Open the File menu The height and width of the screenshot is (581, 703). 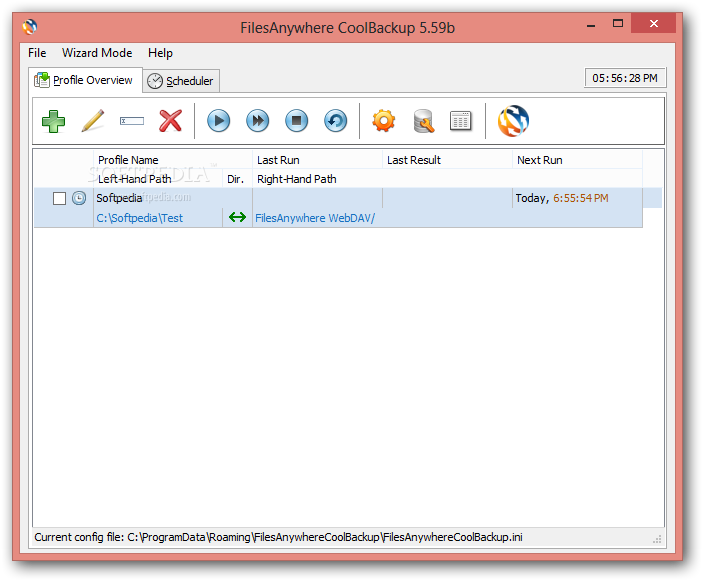pos(37,53)
